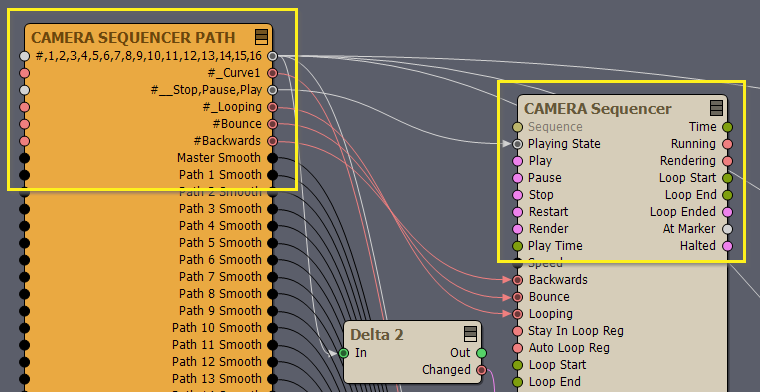Click the Auto Loop Reg input port
Image resolution: width=760 pixels, height=392 pixels.
coord(518,347)
